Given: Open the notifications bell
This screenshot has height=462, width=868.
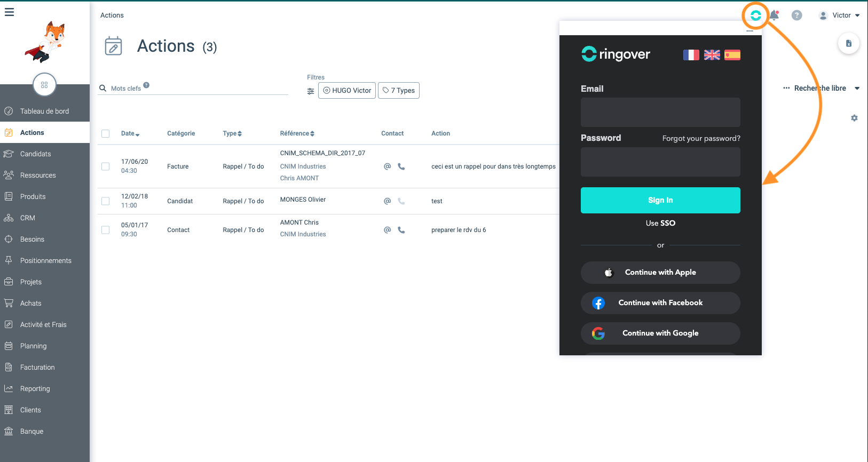Looking at the screenshot, I should click(x=774, y=15).
